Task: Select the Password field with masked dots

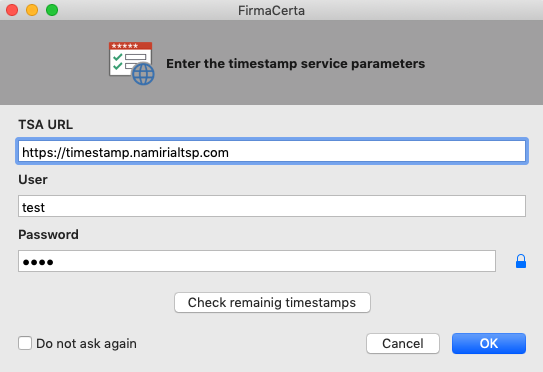Action: click(257, 261)
